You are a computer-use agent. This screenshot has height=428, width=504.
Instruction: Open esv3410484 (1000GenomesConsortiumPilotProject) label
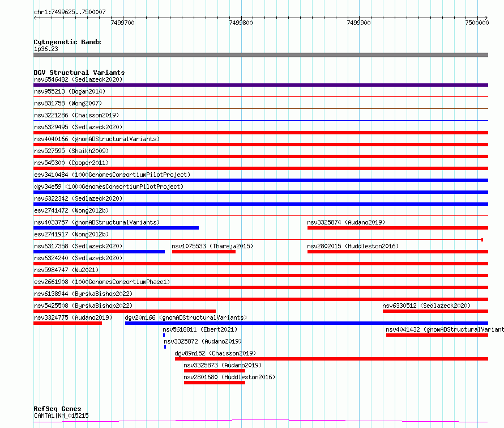[112, 175]
